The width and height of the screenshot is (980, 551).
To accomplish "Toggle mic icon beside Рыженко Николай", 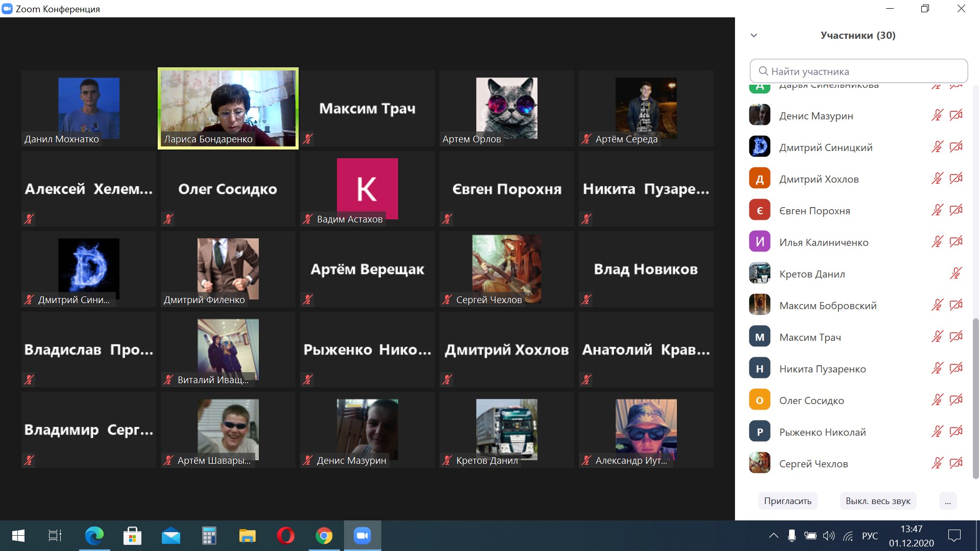I will pos(937,432).
